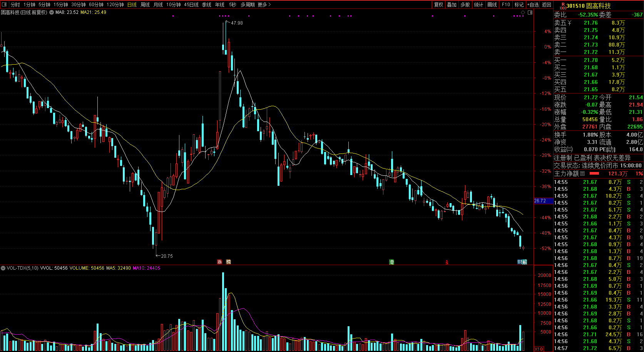Image resolution: width=644 pixels, height=352 pixels.
Task: Click the 买一 price 21.70
Action: click(591, 60)
